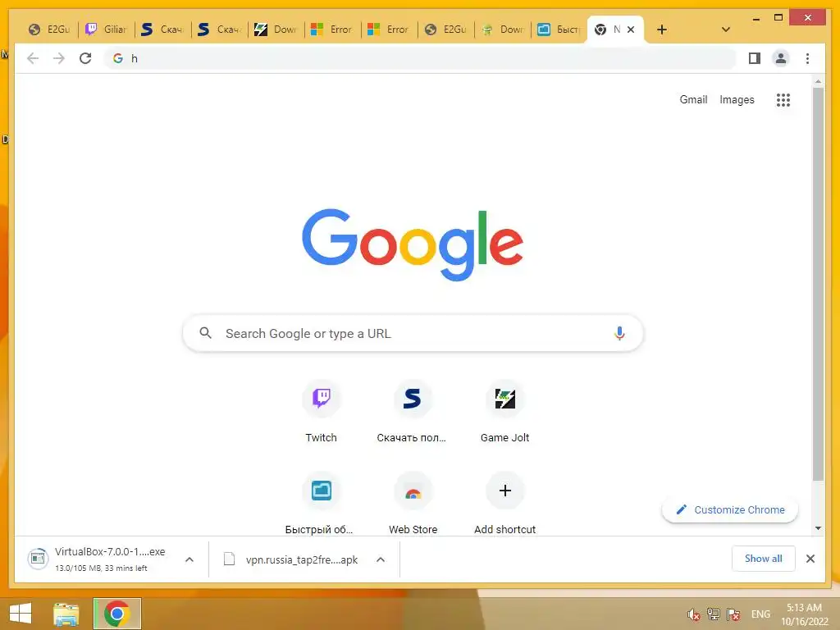Open Chrome three-dot menu
Image resolution: width=840 pixels, height=630 pixels.
(x=807, y=58)
